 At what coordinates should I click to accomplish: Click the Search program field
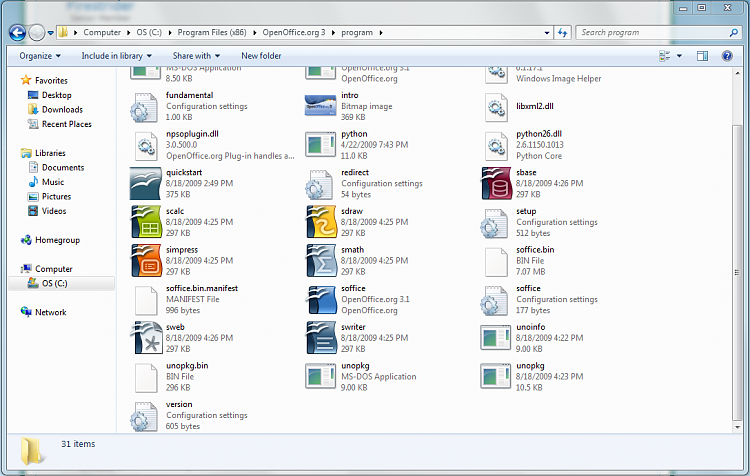point(659,33)
